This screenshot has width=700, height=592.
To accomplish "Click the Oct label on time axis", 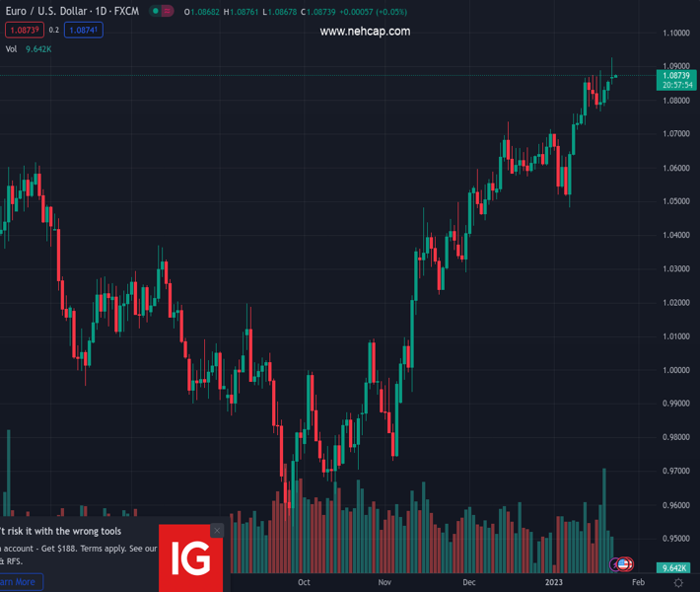I will click(304, 582).
